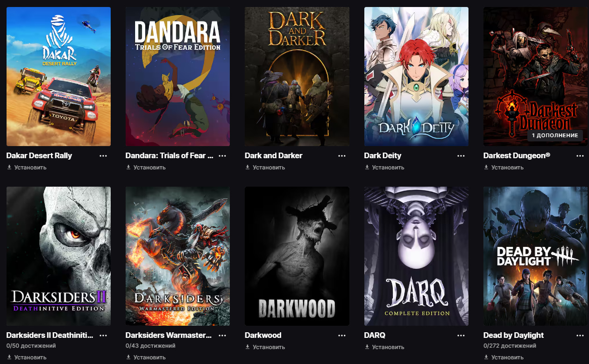Open three-dot menu for Darksiders II Deathinitive
Screen dimensions: 589x364
(x=103, y=336)
